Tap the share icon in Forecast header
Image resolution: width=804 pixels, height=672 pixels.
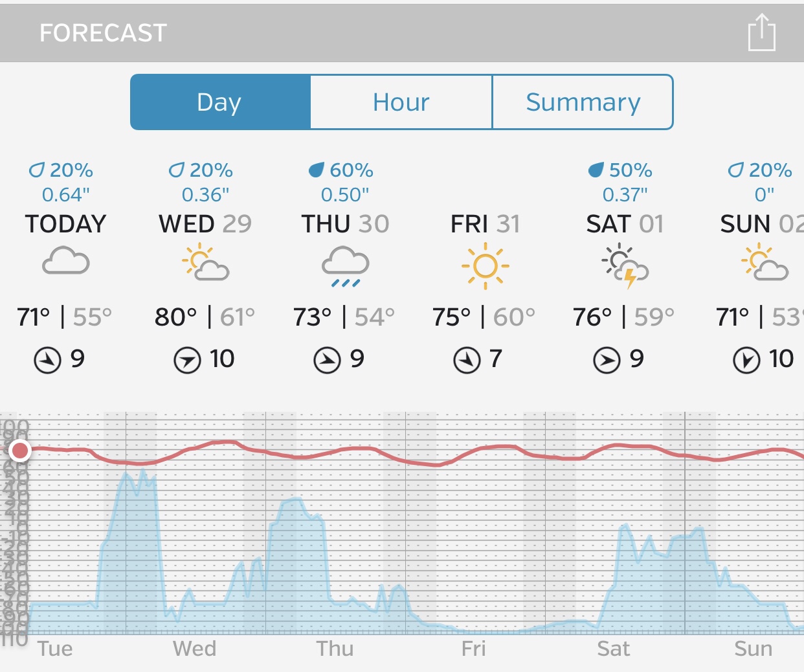pyautogui.click(x=761, y=32)
